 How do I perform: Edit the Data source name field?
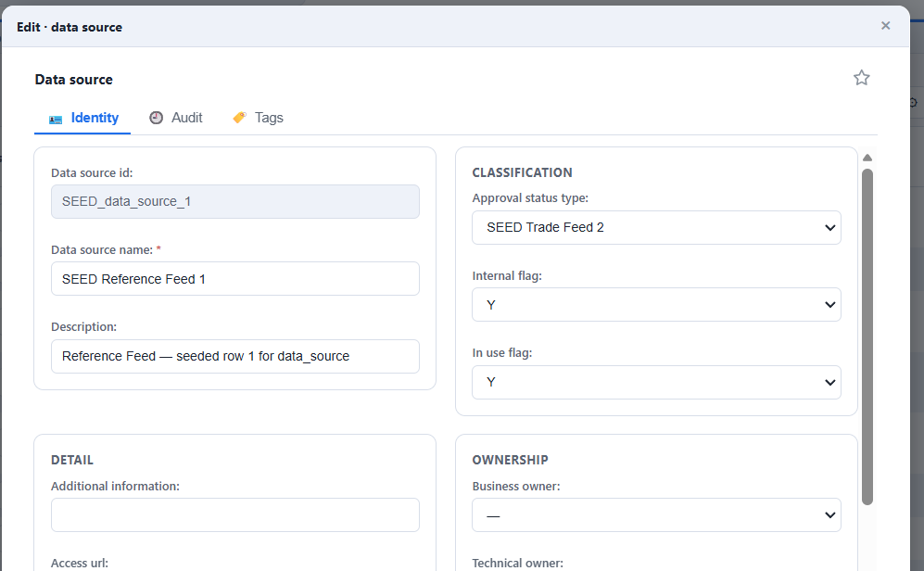coord(235,279)
